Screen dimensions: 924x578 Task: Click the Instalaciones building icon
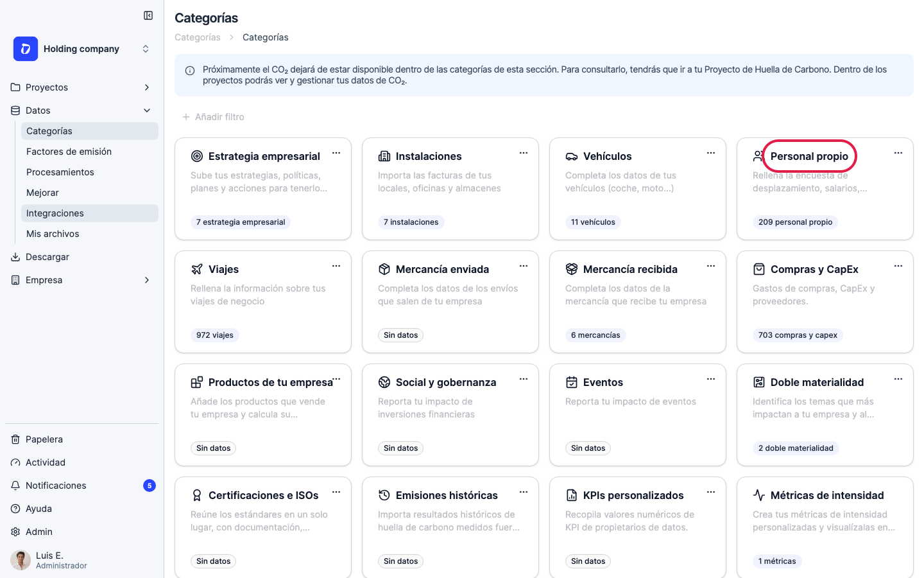coord(384,156)
